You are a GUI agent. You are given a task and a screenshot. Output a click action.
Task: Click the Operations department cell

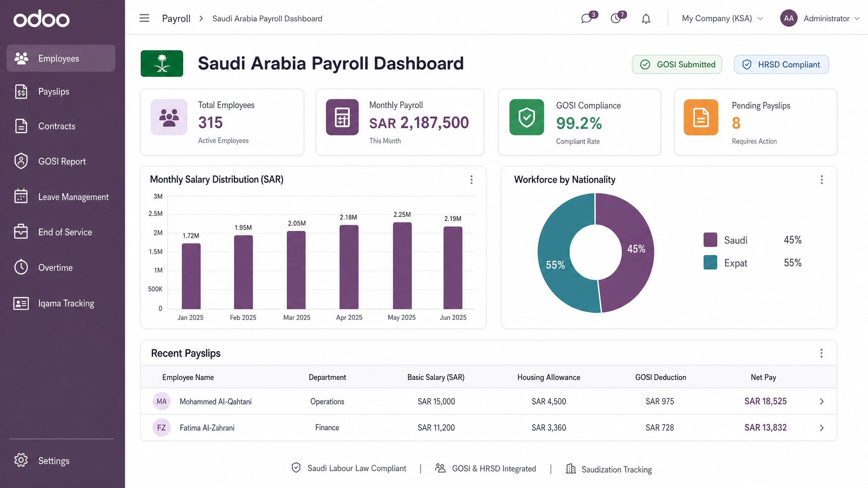[x=327, y=401]
